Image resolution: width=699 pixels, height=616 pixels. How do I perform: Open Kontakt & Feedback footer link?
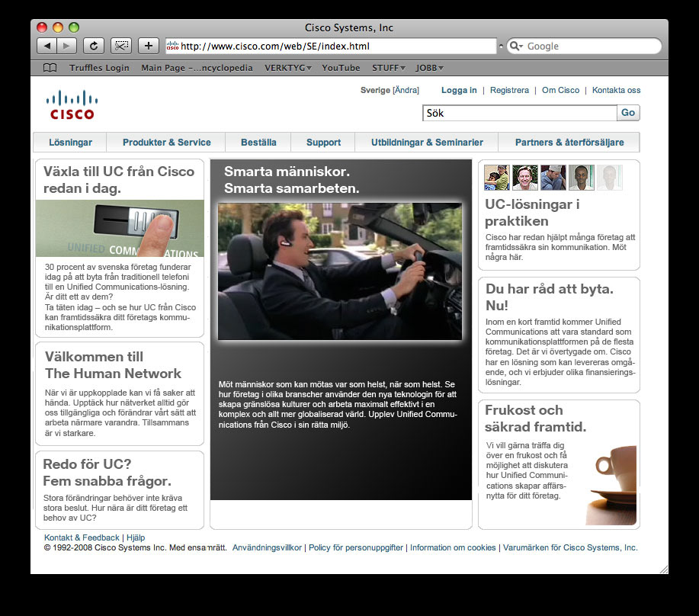[82, 537]
